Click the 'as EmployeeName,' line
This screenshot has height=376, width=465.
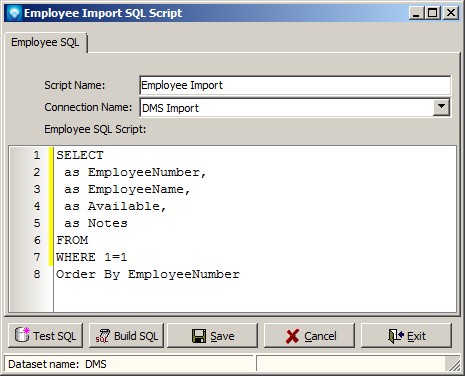127,189
